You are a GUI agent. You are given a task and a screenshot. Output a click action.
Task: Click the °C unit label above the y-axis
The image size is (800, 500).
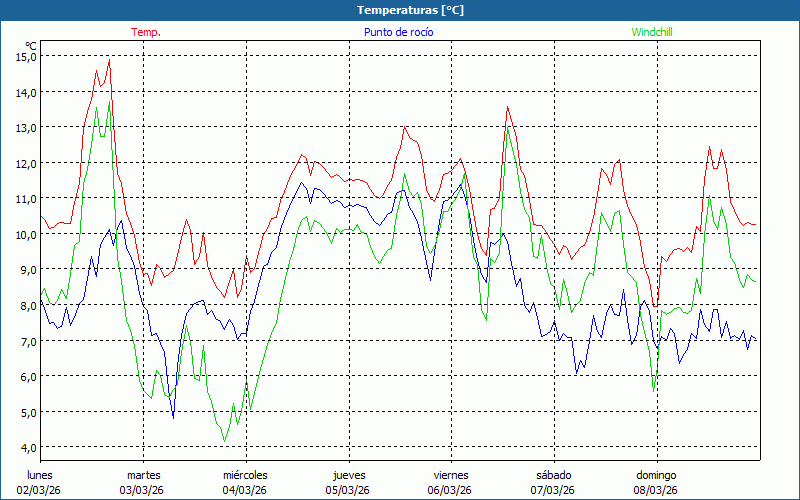coord(31,46)
